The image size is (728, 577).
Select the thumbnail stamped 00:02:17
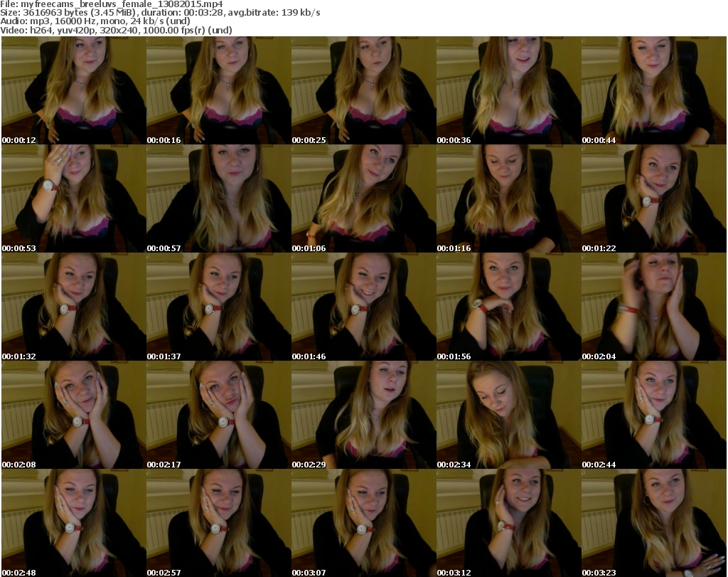click(219, 415)
